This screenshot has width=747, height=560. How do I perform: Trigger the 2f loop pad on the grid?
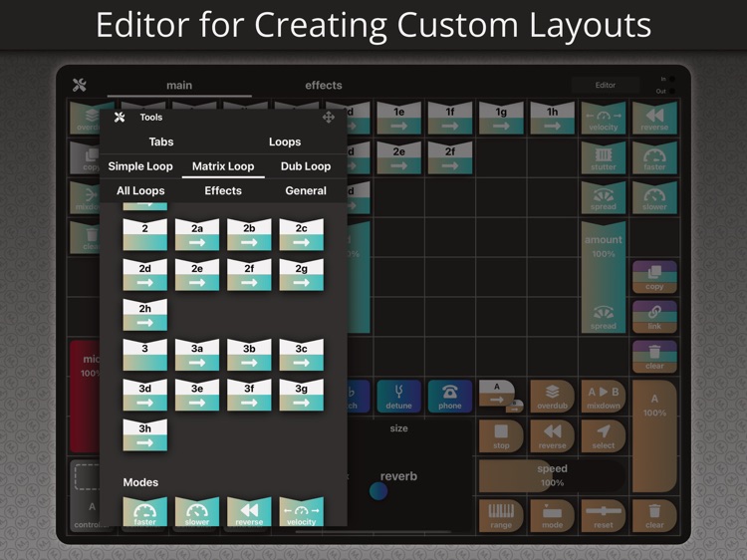(450, 157)
